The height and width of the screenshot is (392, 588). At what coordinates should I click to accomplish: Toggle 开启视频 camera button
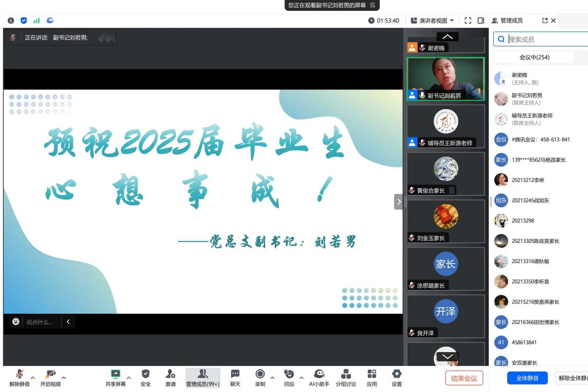coord(50,377)
